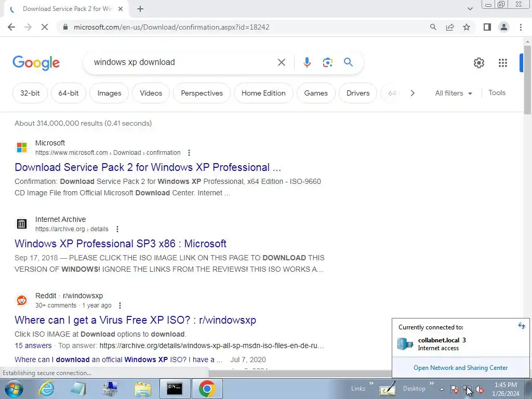Screen dimensions: 532x399
Task: Open Google quick settings gear
Action: (478, 63)
